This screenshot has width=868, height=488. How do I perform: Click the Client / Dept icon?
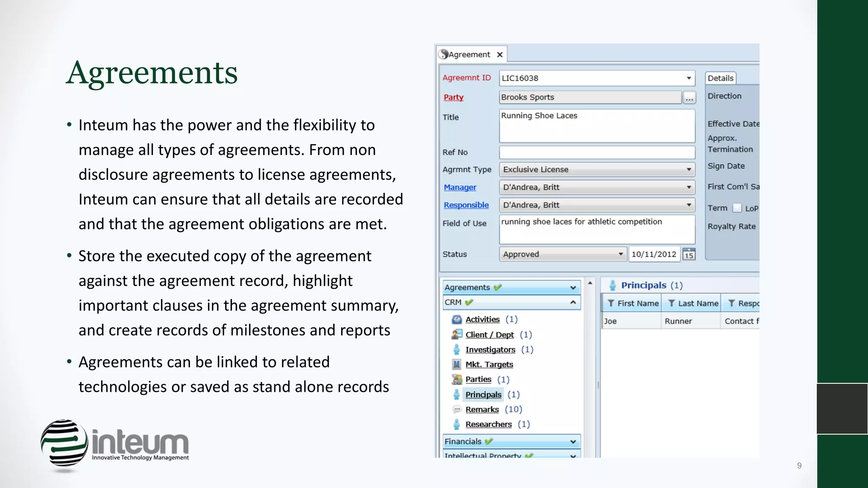pyautogui.click(x=456, y=335)
